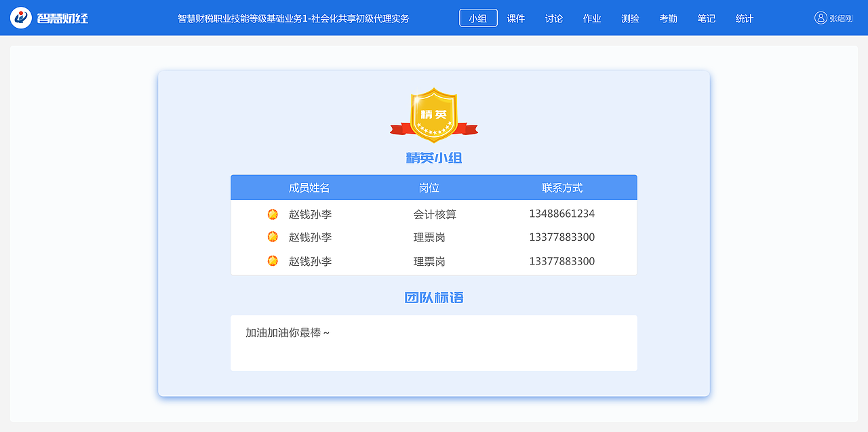Click the gold 精英 badge shield
The width and height of the screenshot is (868, 432).
tap(434, 112)
